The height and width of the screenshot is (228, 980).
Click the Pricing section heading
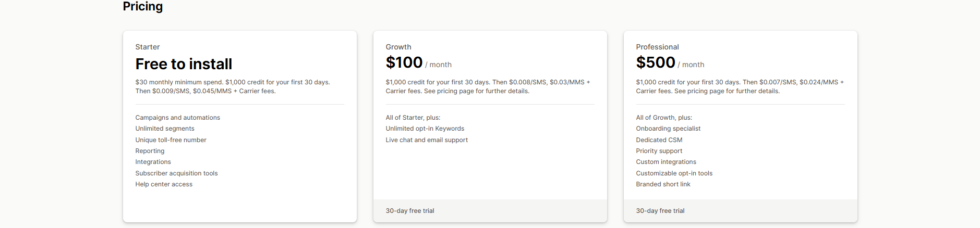(x=142, y=6)
